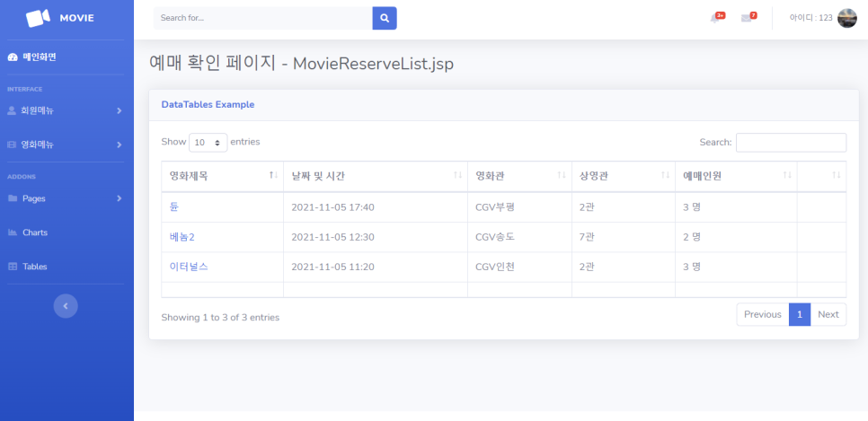Image resolution: width=868 pixels, height=421 pixels.
Task: Expand the 영화메뉴 sidebar menu
Action: [66, 145]
